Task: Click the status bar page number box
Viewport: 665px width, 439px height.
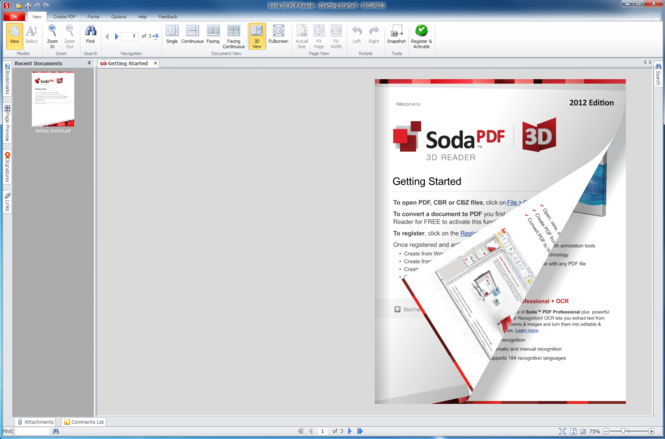Action: coord(322,431)
